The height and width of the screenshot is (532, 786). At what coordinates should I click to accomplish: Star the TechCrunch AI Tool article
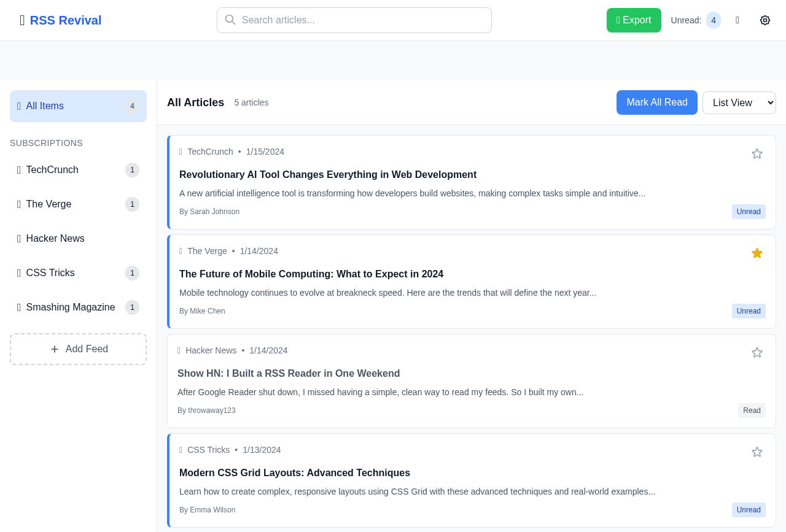click(756, 153)
